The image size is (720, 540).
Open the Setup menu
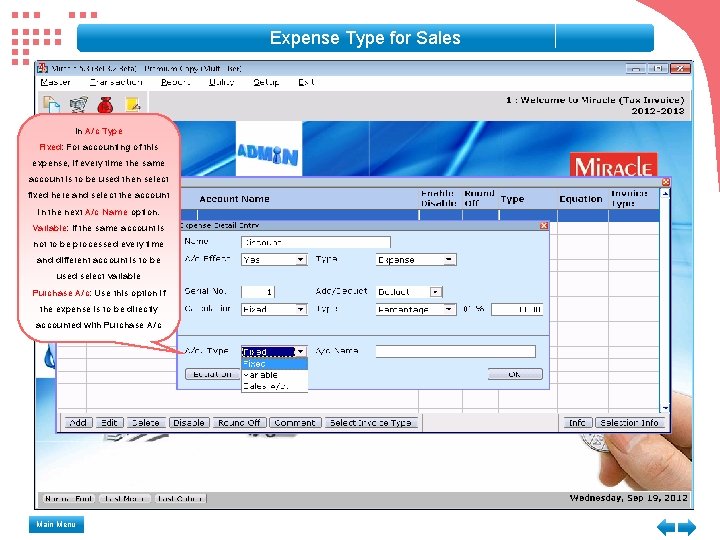[266, 82]
